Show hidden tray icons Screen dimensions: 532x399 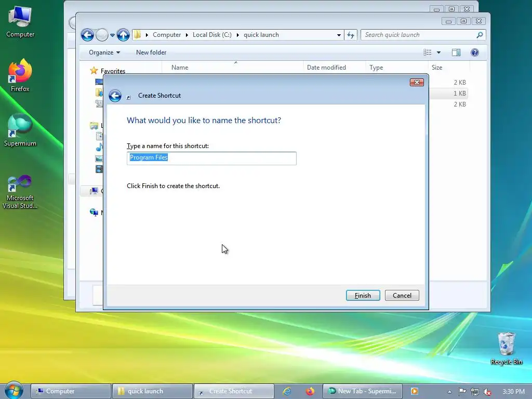coord(449,392)
